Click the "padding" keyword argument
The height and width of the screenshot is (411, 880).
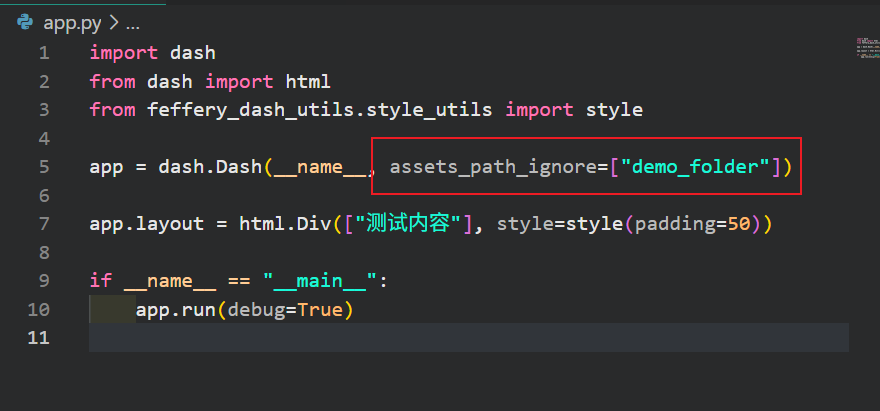coord(675,225)
